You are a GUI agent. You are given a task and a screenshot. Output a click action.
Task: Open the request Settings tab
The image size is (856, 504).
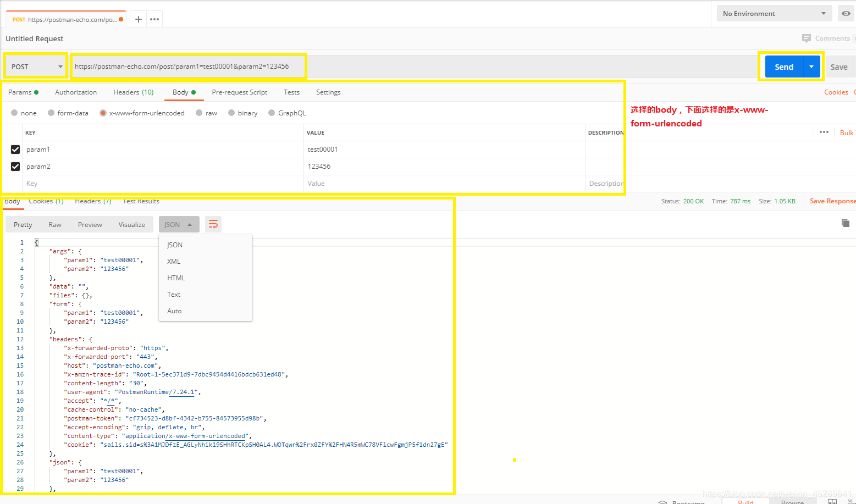pyautogui.click(x=328, y=92)
